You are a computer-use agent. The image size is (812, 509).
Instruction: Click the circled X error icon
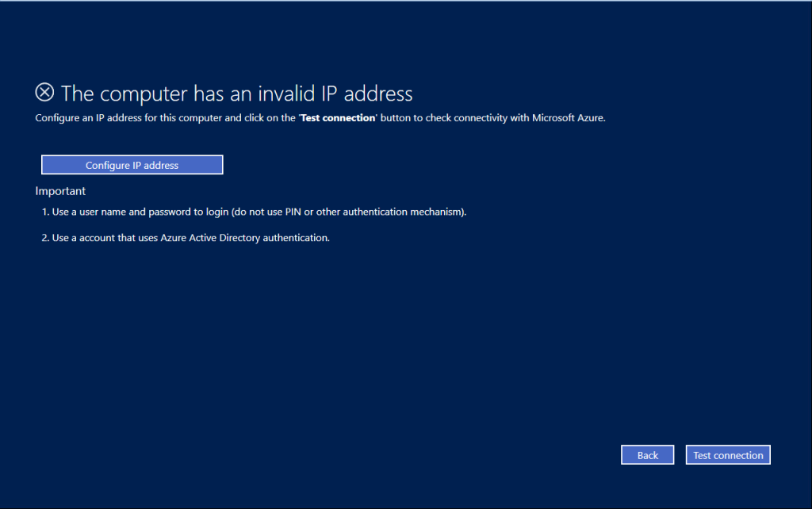click(x=45, y=93)
